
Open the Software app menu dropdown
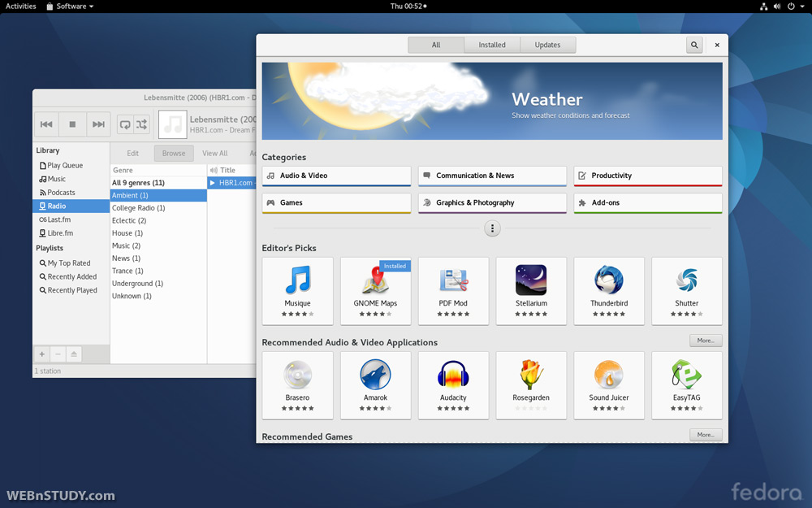pos(70,7)
